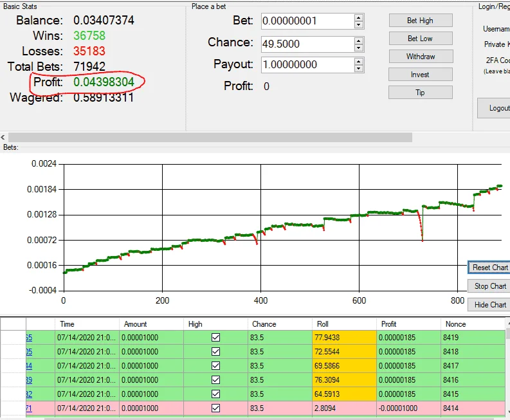Increase Bet with up spinner arrow
Screen dimensions: 510x420
click(359, 17)
